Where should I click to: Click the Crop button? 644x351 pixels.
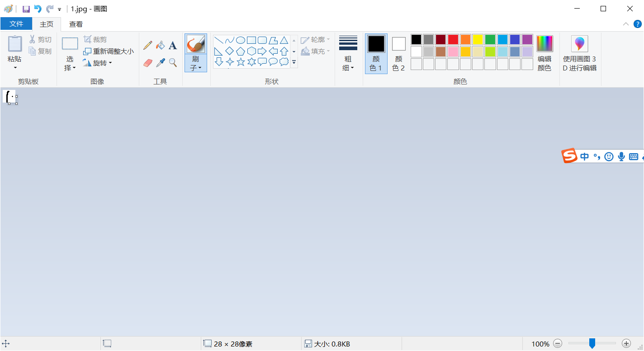point(95,39)
